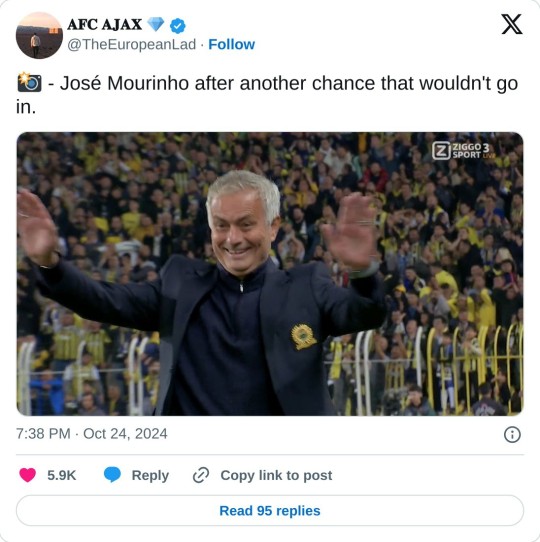The height and width of the screenshot is (542, 540).
Task: Click the blue verified checkmark badge
Action: pyautogui.click(x=178, y=26)
